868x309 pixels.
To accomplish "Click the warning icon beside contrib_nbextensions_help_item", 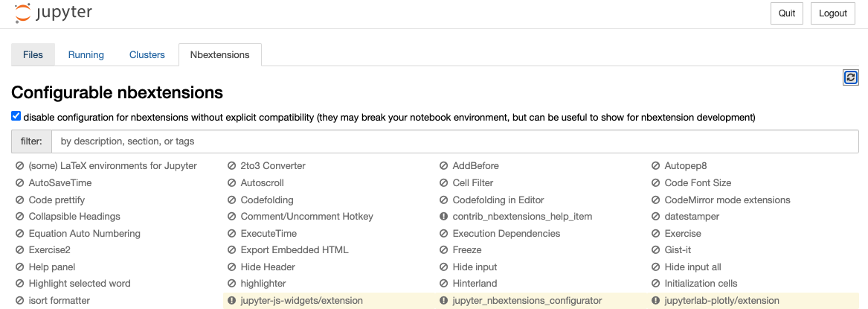I will pyautogui.click(x=443, y=217).
